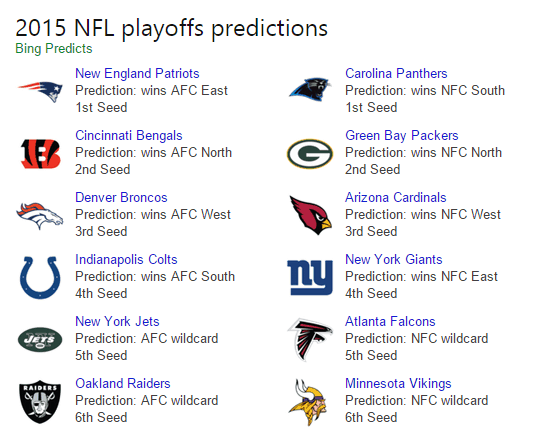The image size is (534, 432).
Task: Select the Denver Broncos horse logo
Action: pyautogui.click(x=40, y=216)
